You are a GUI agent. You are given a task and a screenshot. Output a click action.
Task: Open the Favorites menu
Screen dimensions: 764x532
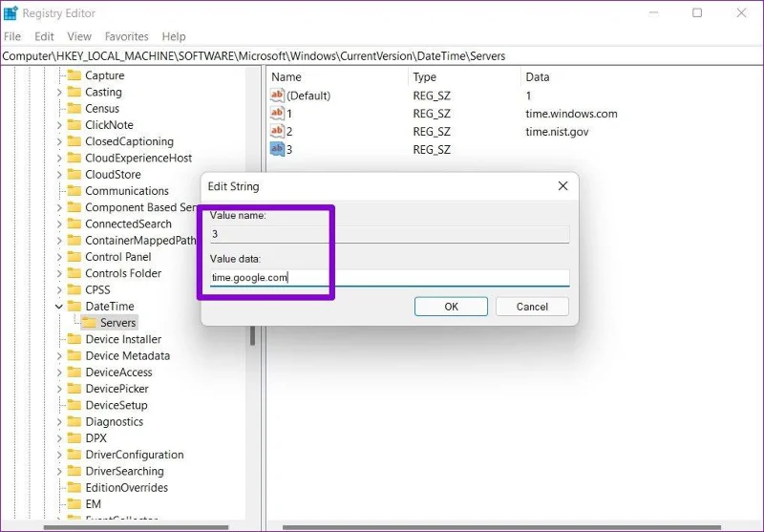point(126,36)
